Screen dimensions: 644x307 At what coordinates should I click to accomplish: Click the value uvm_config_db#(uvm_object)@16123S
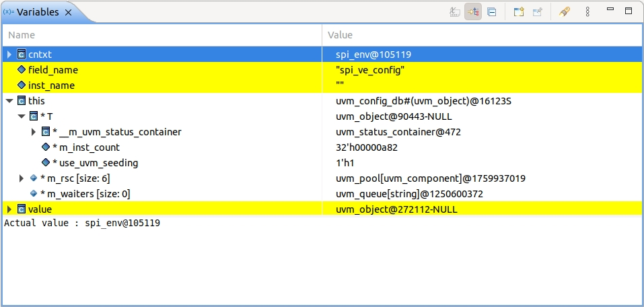pyautogui.click(x=423, y=101)
